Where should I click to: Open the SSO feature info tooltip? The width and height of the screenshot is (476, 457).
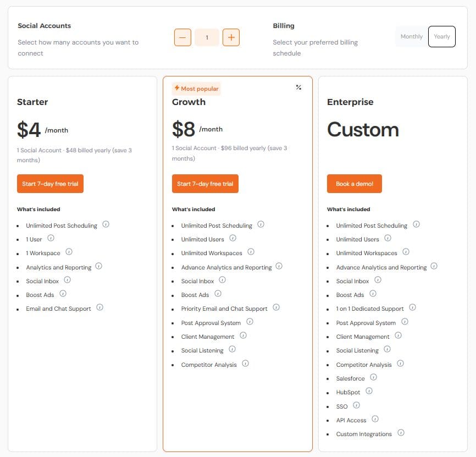click(x=356, y=405)
